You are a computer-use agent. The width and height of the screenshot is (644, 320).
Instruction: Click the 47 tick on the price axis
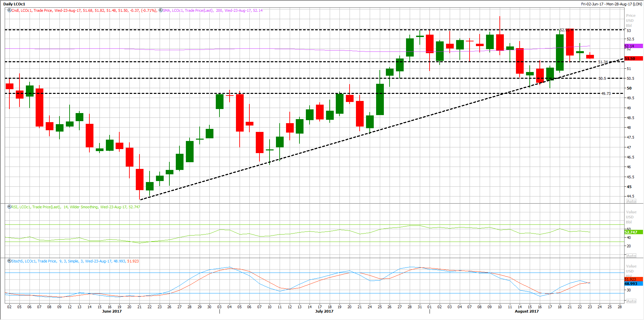(629, 147)
